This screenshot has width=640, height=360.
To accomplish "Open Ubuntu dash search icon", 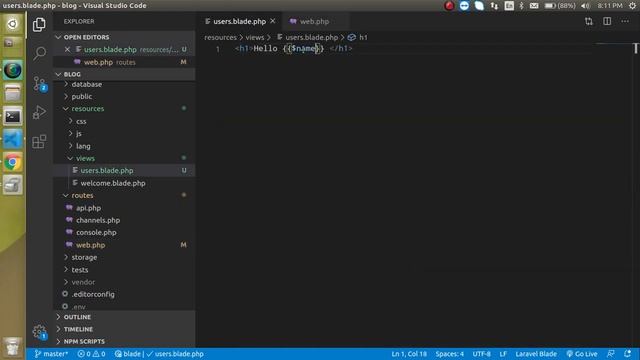I will tap(13, 24).
